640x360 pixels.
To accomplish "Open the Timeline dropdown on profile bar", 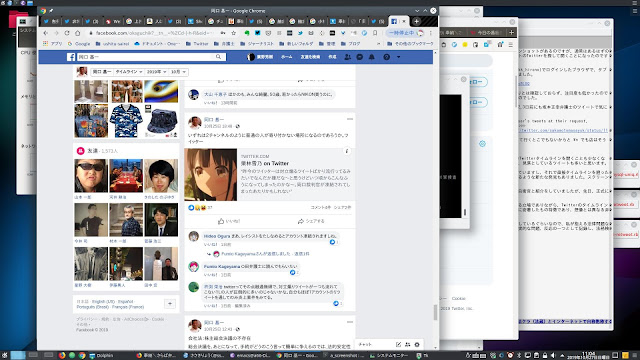I will (x=129, y=72).
